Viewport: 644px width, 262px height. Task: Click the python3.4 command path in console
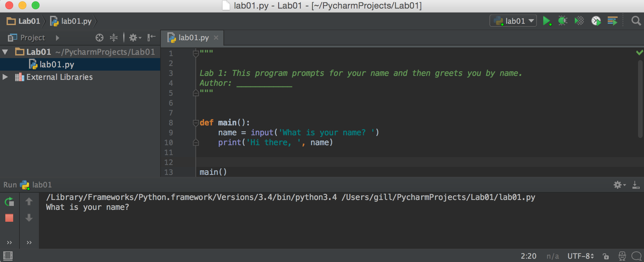tap(191, 197)
